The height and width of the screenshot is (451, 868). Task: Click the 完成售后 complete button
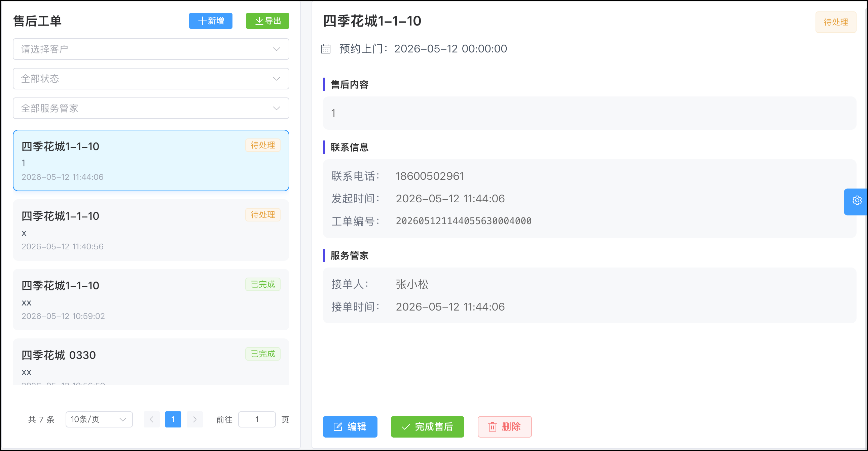point(427,427)
